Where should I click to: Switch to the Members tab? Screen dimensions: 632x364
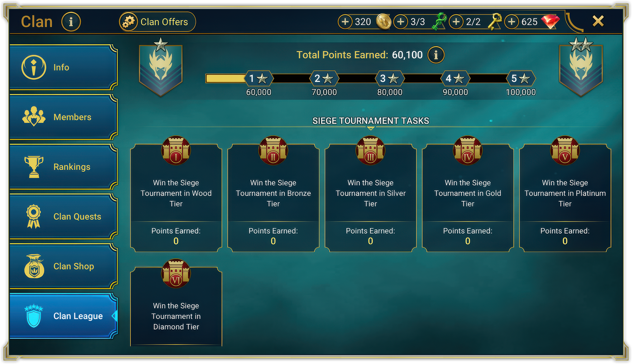pos(63,117)
